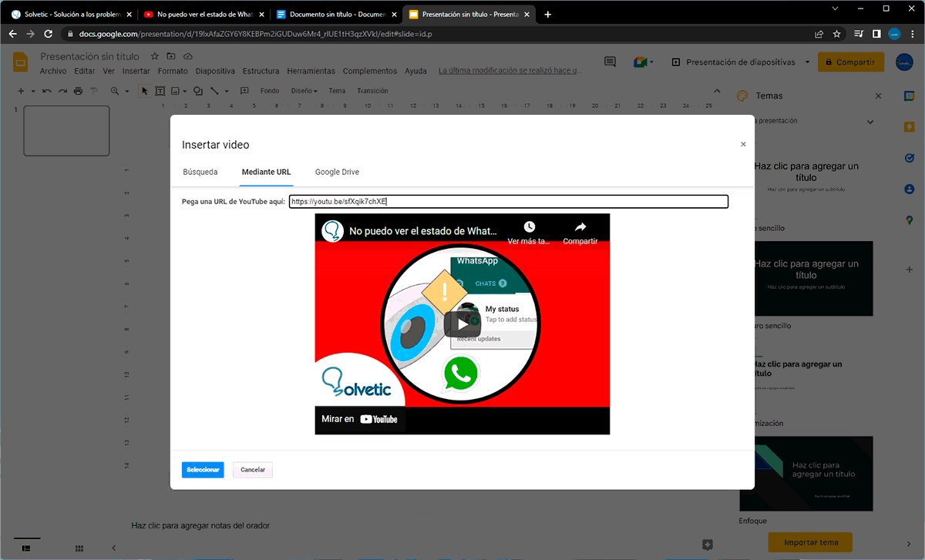The image size is (925, 560).
Task: Switch to filmstrip view icon
Action: tap(26, 548)
